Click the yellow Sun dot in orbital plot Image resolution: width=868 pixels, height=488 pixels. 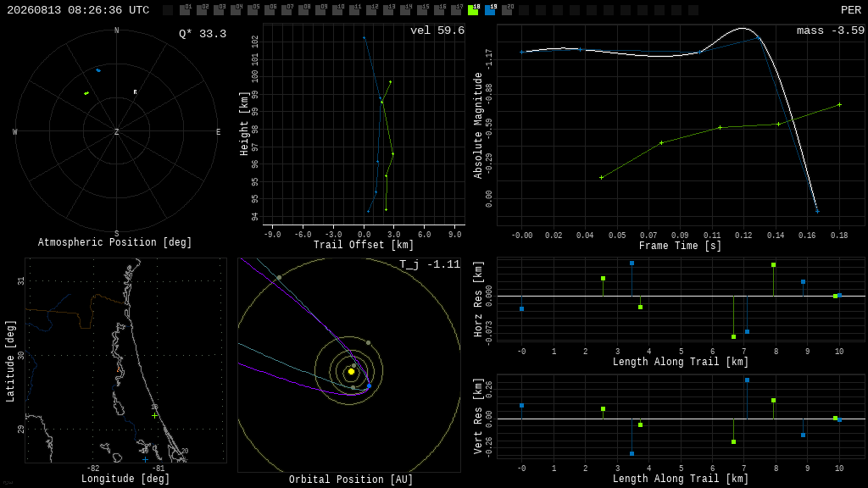(351, 371)
